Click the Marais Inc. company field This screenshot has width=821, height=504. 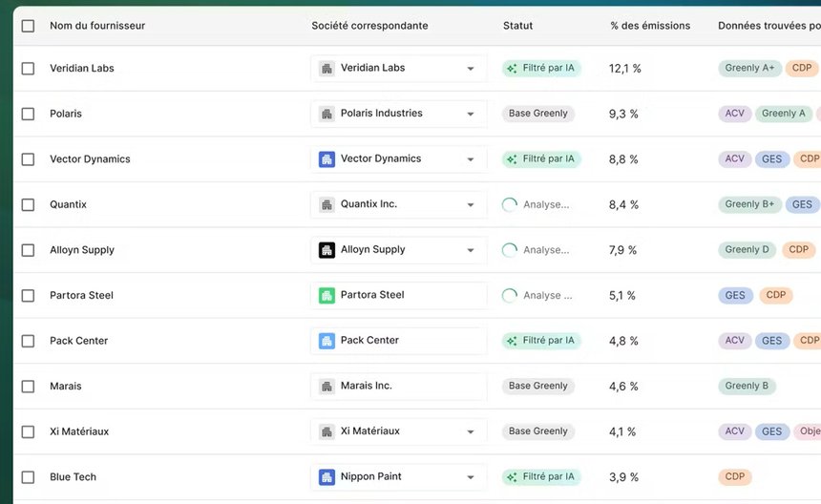coord(398,386)
